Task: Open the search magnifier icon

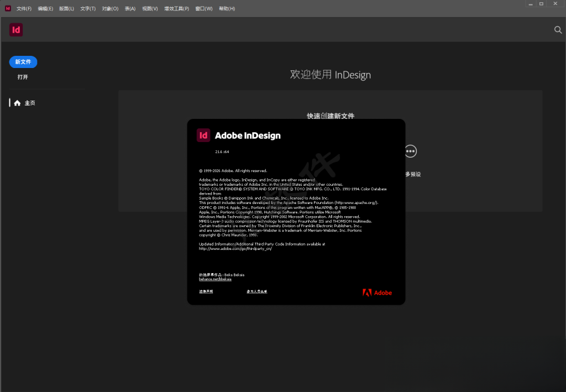Action: [x=558, y=30]
